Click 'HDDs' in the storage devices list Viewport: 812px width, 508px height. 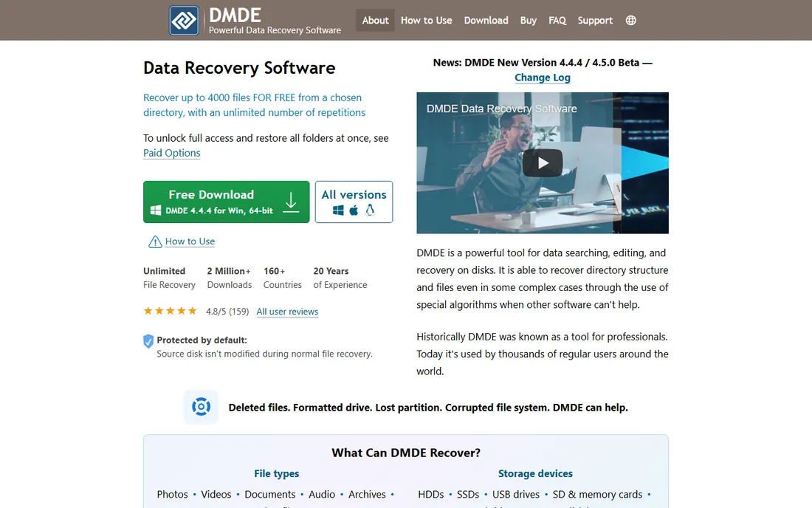(x=431, y=495)
